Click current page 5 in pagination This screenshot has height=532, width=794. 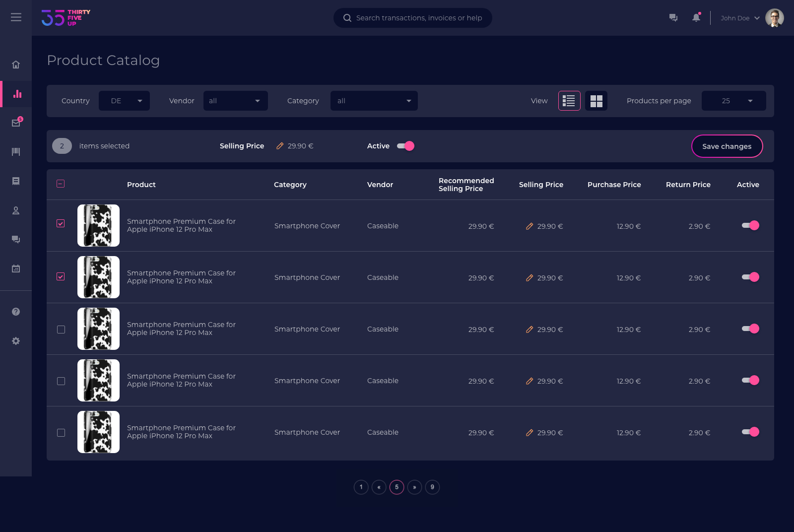click(x=397, y=487)
